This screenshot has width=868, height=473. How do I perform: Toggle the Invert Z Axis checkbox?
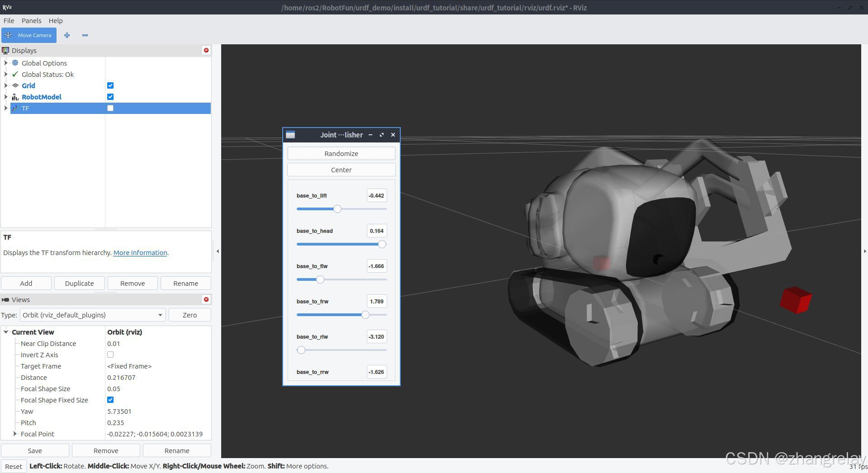[110, 355]
